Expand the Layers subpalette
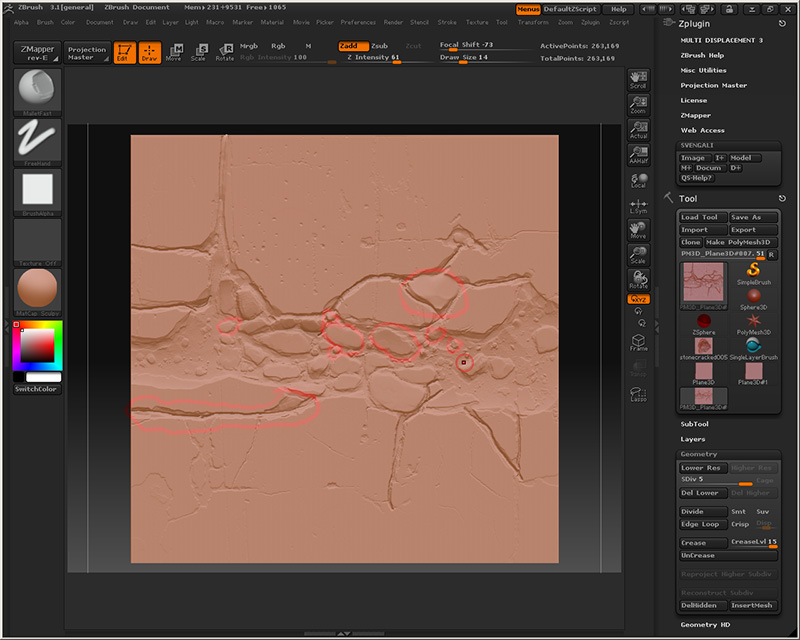Viewport: 800px width, 640px height. [x=692, y=439]
